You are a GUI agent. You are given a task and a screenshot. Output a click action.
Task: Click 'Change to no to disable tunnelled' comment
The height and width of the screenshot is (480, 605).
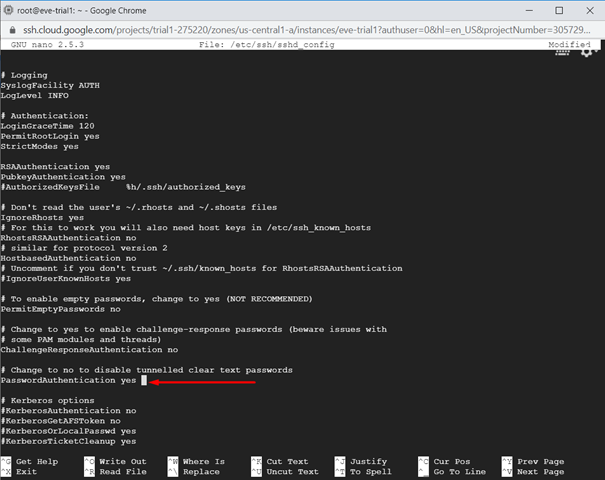(x=147, y=370)
